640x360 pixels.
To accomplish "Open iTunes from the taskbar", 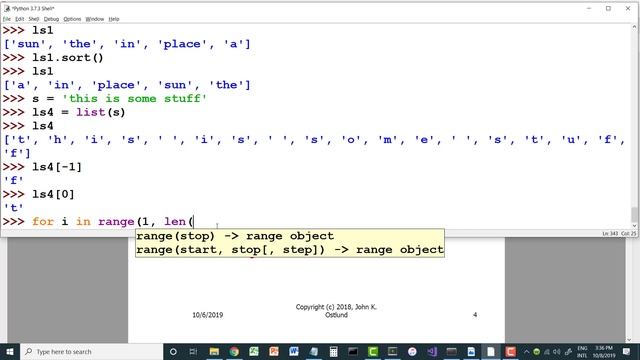I will point(412,351).
